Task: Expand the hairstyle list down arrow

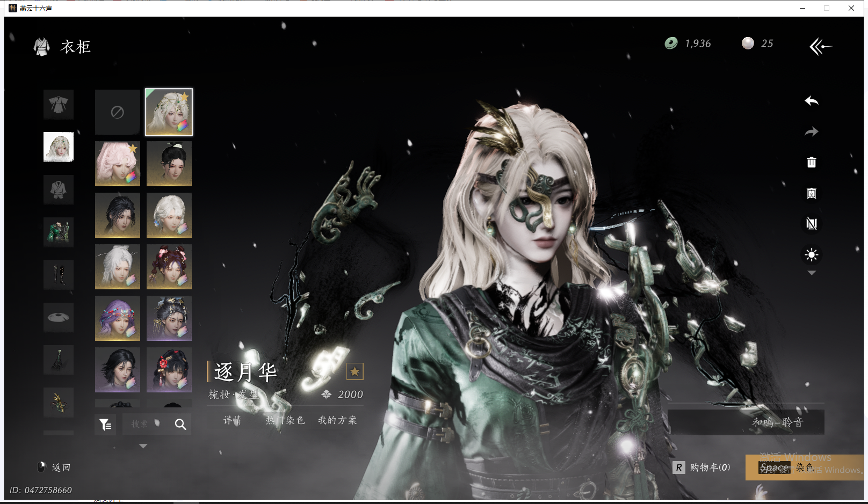Action: pos(143,446)
